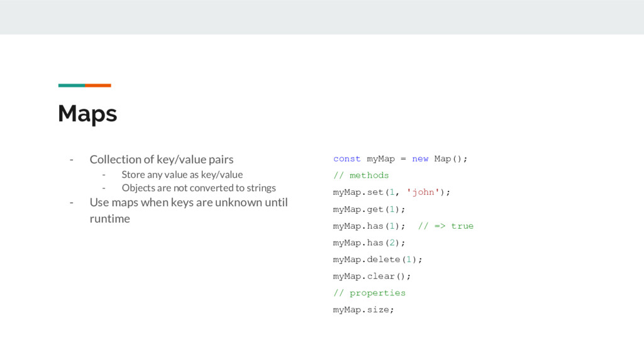Viewport: 644px width, 362px height.
Task: Click the word "runtime" in bullet list
Action: coord(109,219)
